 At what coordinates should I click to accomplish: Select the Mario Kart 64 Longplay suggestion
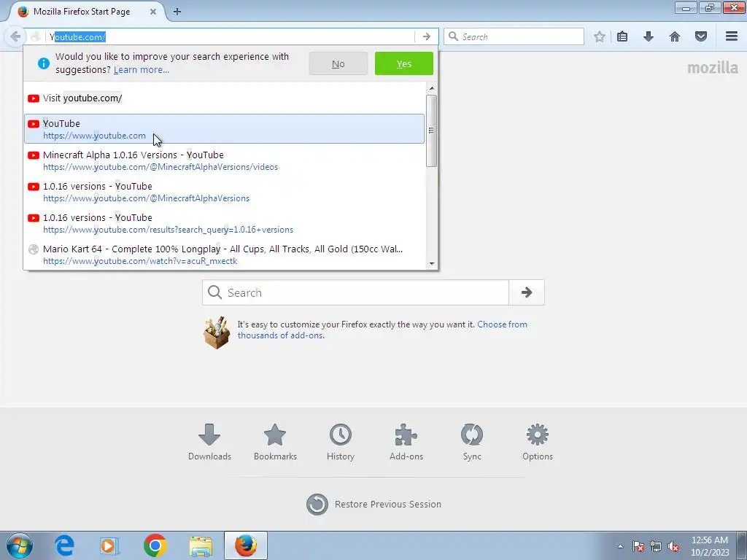224,254
